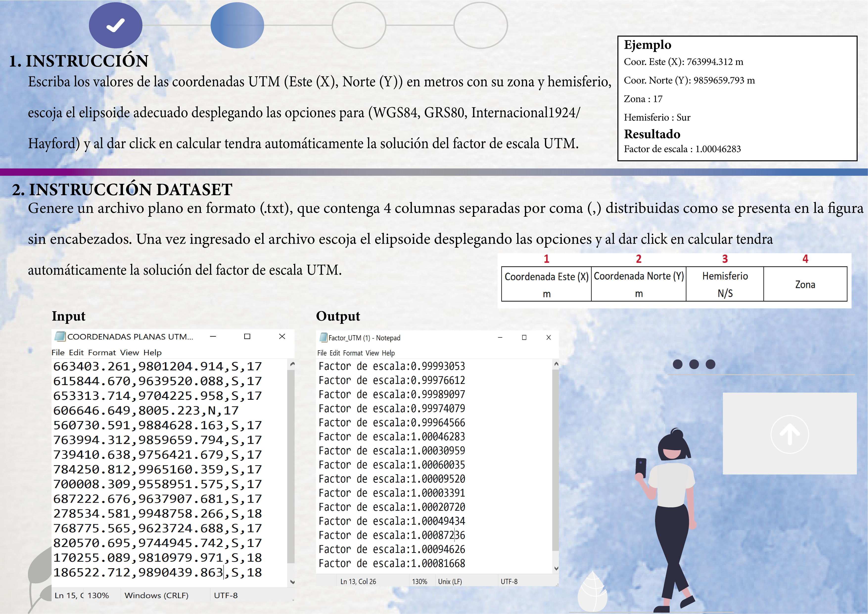The image size is (868, 614).
Task: Click the blue second step circle
Action: point(237,25)
